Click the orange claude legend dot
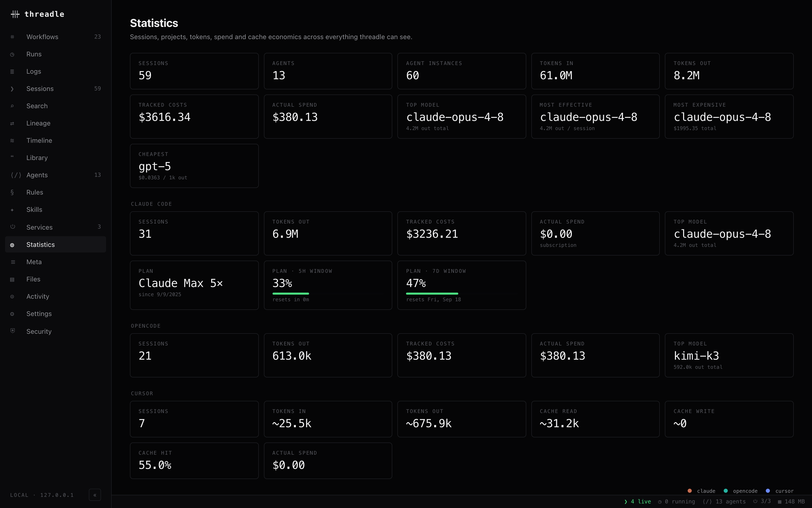 689,491
